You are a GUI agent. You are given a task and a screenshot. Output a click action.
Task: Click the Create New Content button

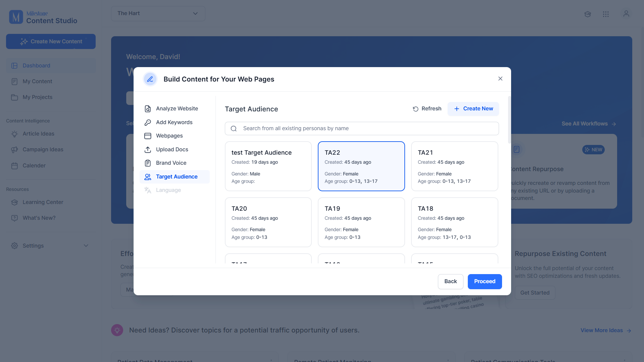(x=51, y=42)
